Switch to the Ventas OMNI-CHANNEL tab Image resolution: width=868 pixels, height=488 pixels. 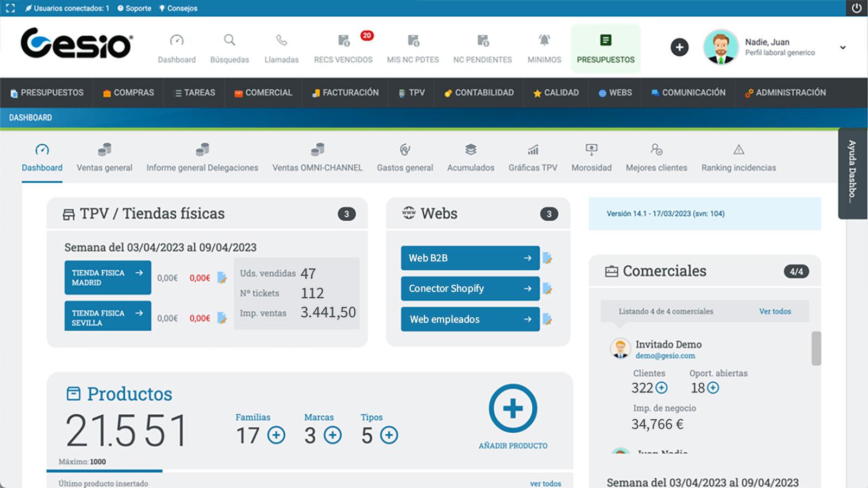(317, 157)
